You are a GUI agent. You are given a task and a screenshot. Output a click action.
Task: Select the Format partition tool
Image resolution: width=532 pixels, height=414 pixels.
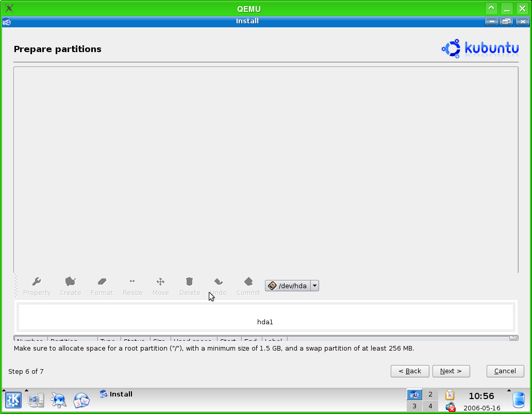tap(102, 286)
